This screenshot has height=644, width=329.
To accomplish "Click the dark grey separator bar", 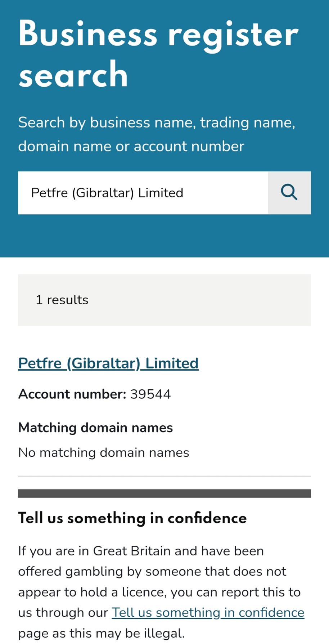I will click(164, 493).
